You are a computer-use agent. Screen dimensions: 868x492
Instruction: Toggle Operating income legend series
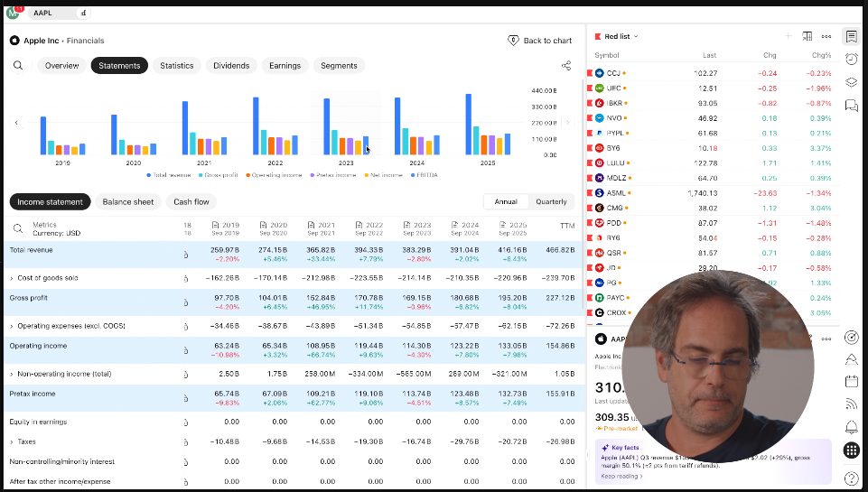274,175
